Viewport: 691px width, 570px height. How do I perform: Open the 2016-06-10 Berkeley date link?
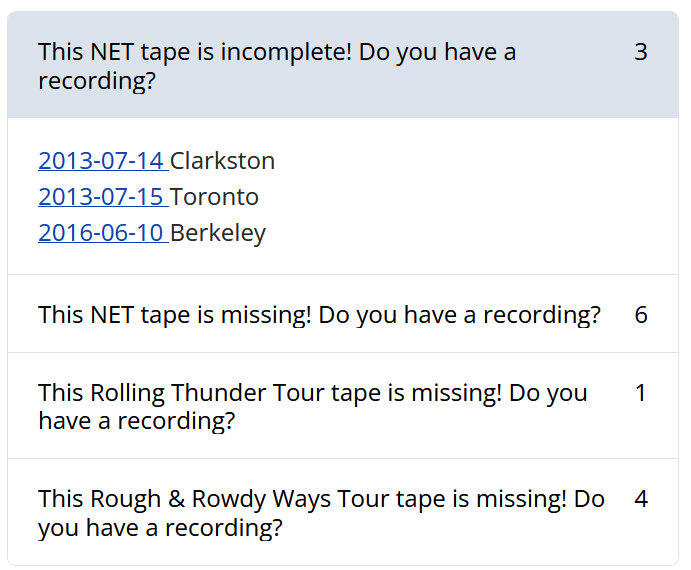[102, 233]
